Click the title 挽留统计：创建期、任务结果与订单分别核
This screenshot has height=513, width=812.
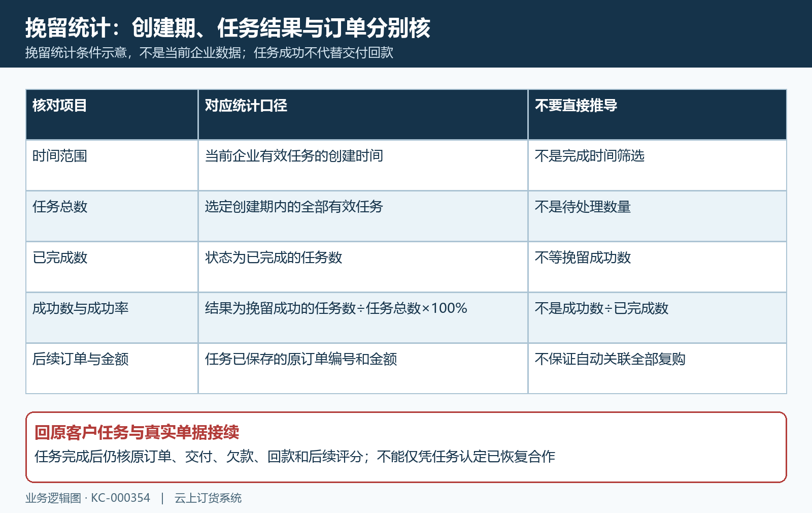[228, 27]
